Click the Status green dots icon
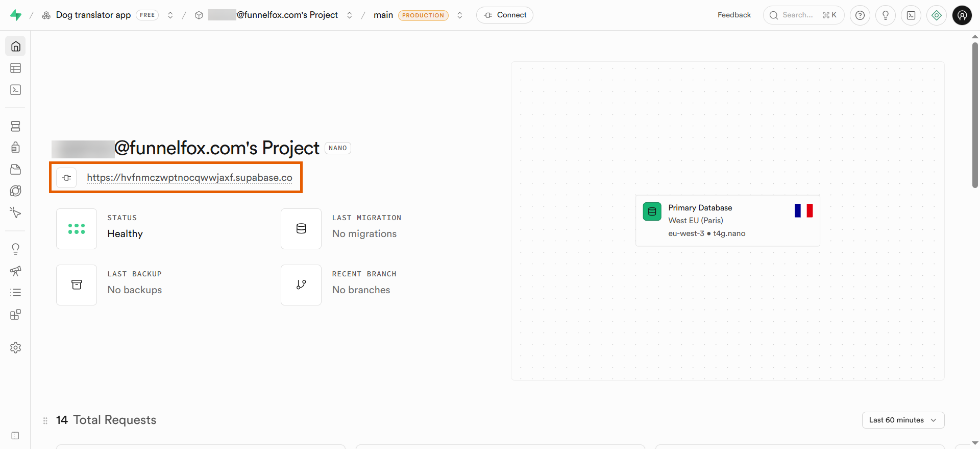This screenshot has width=980, height=449. tap(77, 229)
